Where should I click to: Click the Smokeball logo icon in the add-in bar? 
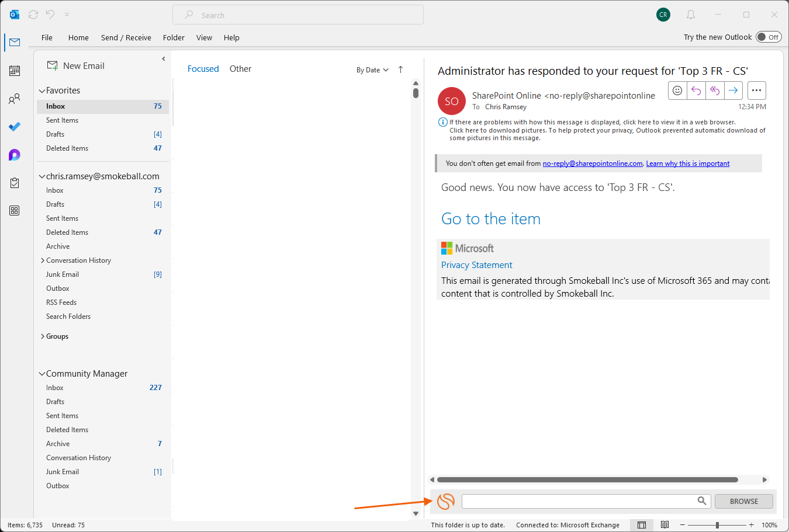(x=446, y=501)
